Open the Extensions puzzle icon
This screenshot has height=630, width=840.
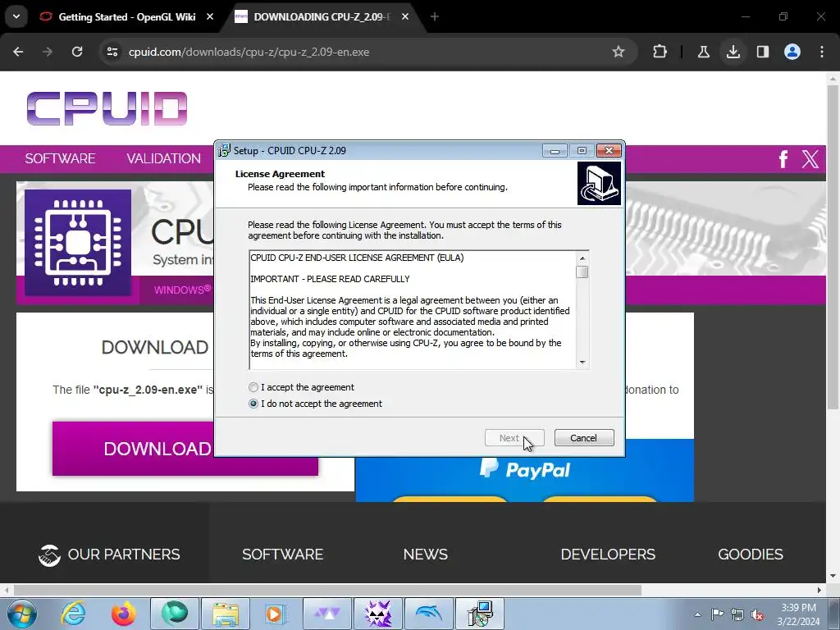pyautogui.click(x=660, y=52)
